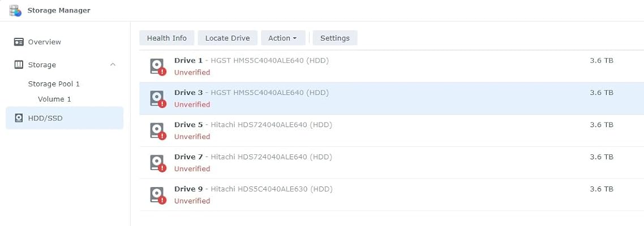Click Drive 3 warning disk icon
This screenshot has width=644, height=226.
(x=157, y=99)
